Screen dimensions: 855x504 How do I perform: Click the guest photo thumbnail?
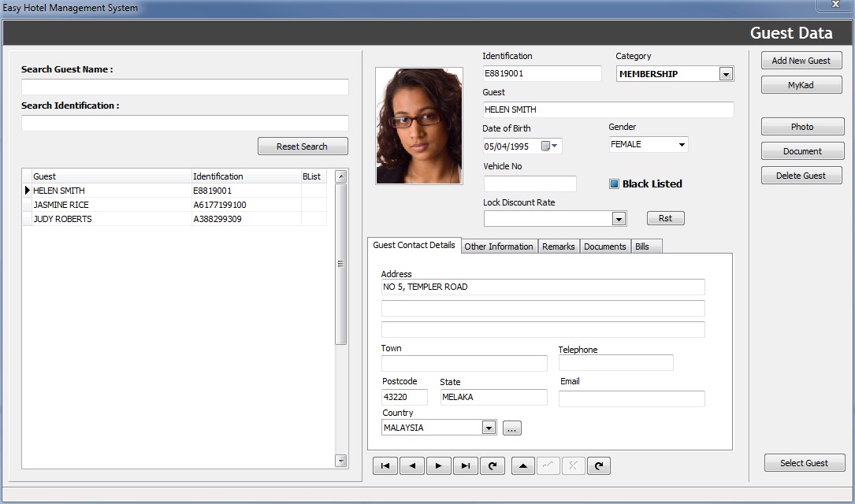[x=418, y=126]
